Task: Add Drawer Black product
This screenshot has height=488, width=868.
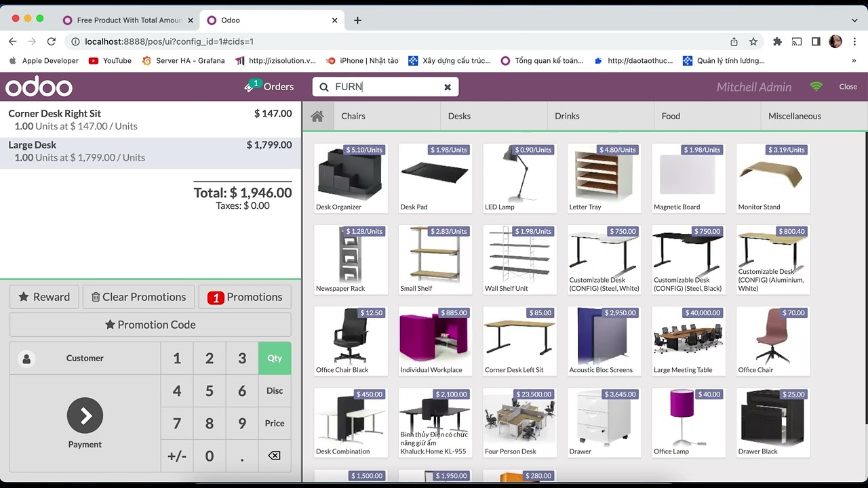Action: [x=773, y=422]
